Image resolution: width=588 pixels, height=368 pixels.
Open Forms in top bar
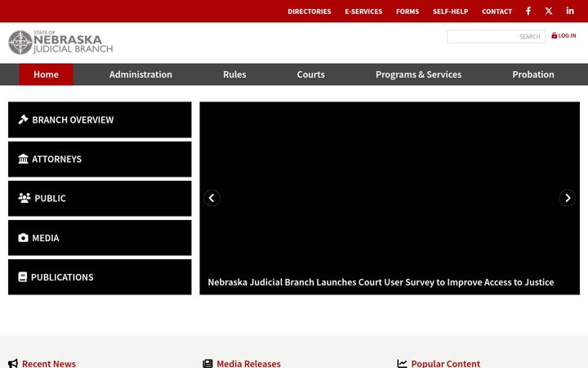408,11
